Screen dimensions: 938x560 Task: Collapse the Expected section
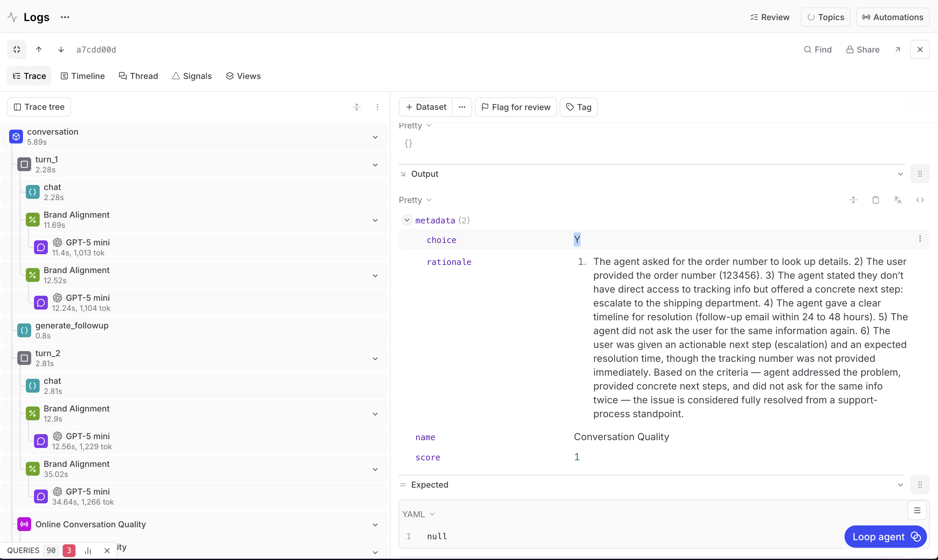[x=900, y=485]
